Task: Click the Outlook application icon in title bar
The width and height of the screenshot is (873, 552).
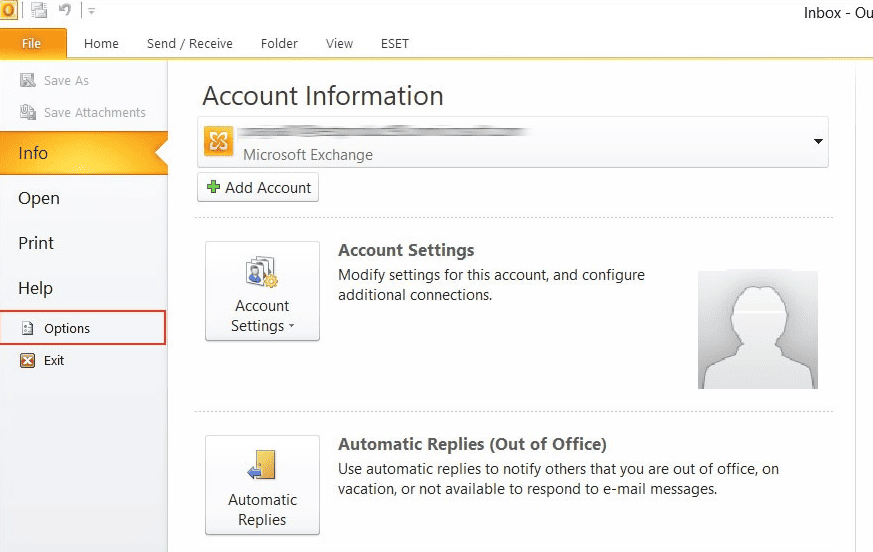Action: (8, 11)
